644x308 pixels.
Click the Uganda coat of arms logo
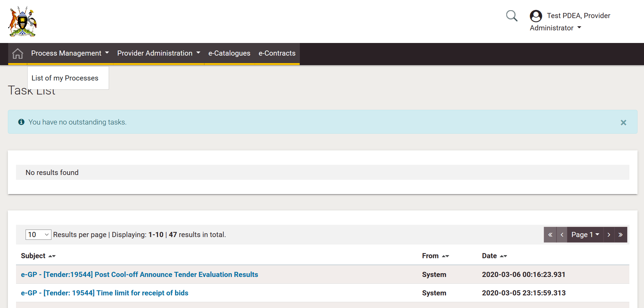coord(22,21)
